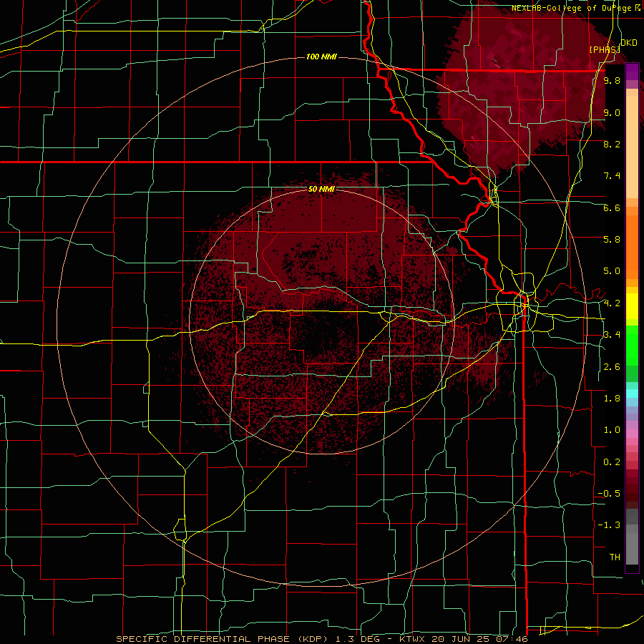Pick the cyan swatch on the color scale
This screenshot has width=644, height=644.
point(632,394)
